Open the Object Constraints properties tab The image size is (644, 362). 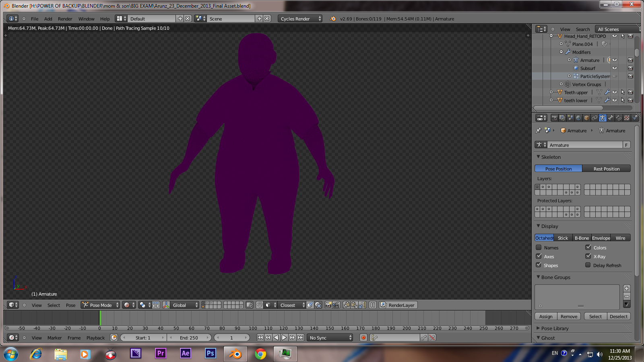pos(594,118)
